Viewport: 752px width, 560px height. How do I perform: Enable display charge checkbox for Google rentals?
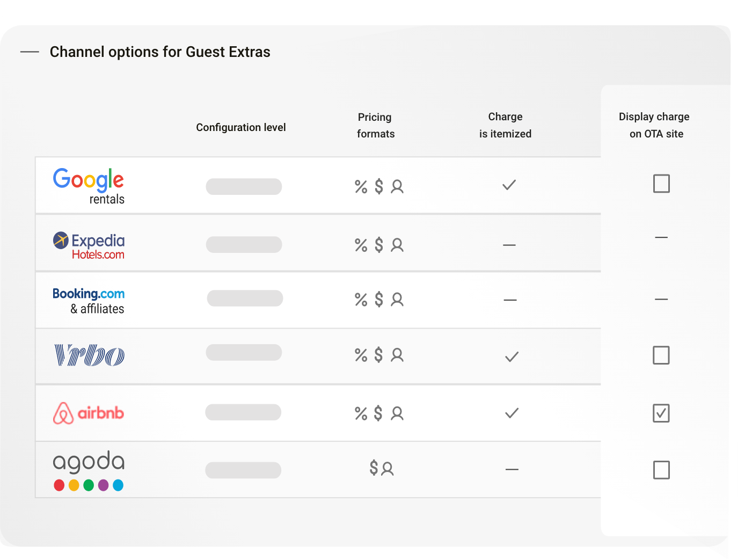click(661, 184)
